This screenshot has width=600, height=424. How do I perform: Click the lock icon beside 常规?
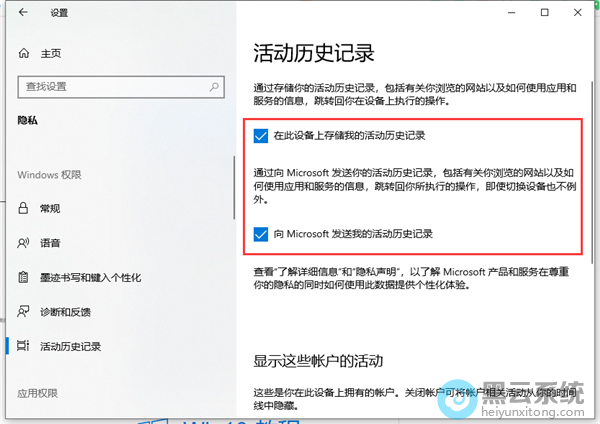[x=24, y=209]
